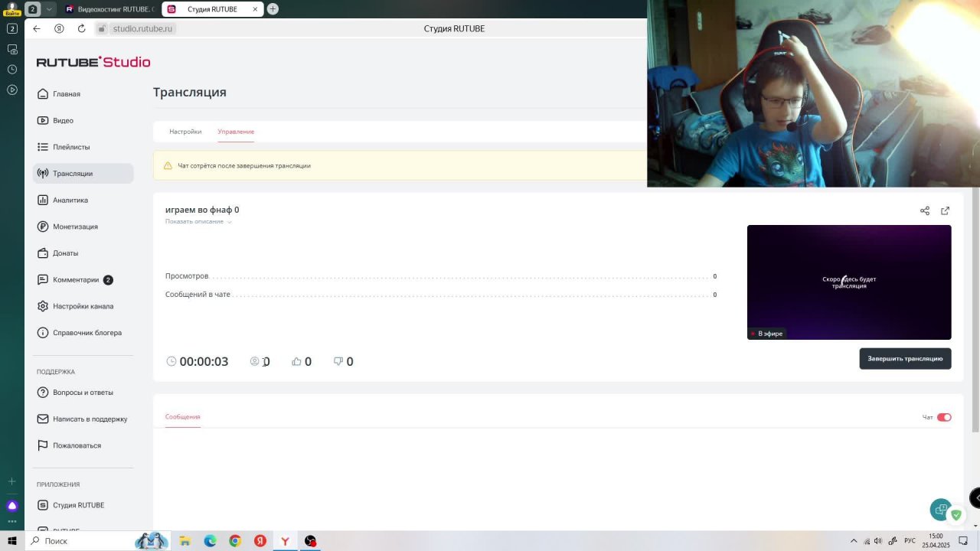The width and height of the screenshot is (980, 551).
Task: Close the Студия RUTUBE browser tab
Action: 253,9
